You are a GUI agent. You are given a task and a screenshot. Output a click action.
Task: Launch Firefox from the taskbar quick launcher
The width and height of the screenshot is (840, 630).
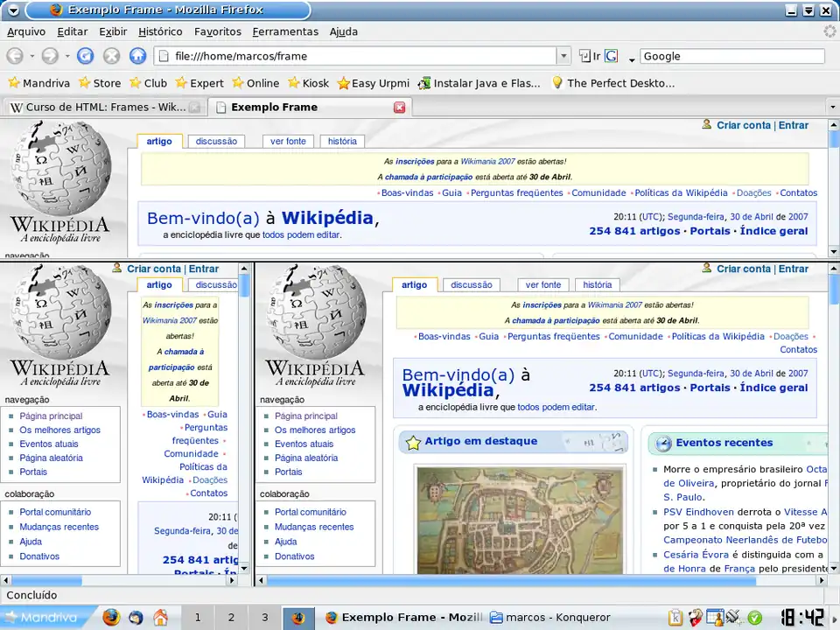pos(110,617)
